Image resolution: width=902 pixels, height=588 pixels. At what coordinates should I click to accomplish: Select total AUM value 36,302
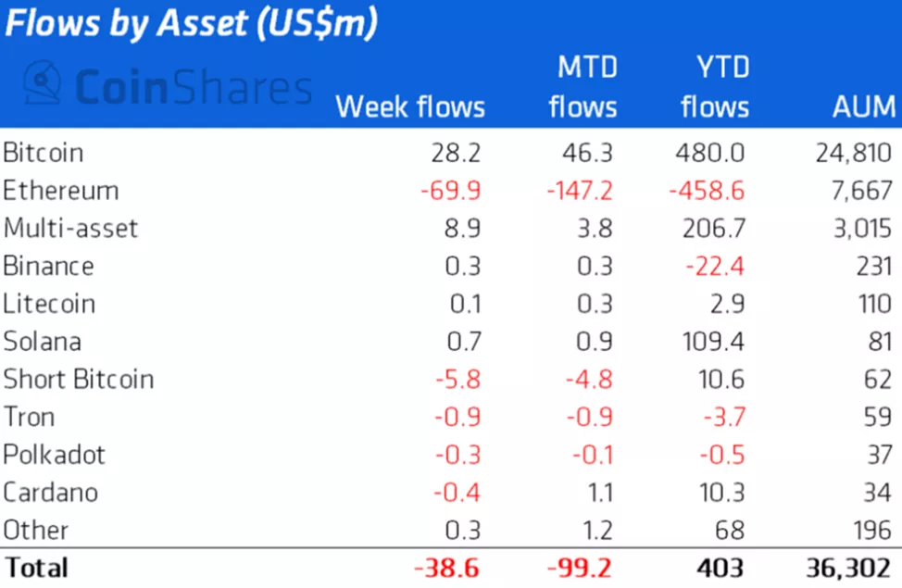coord(851,566)
